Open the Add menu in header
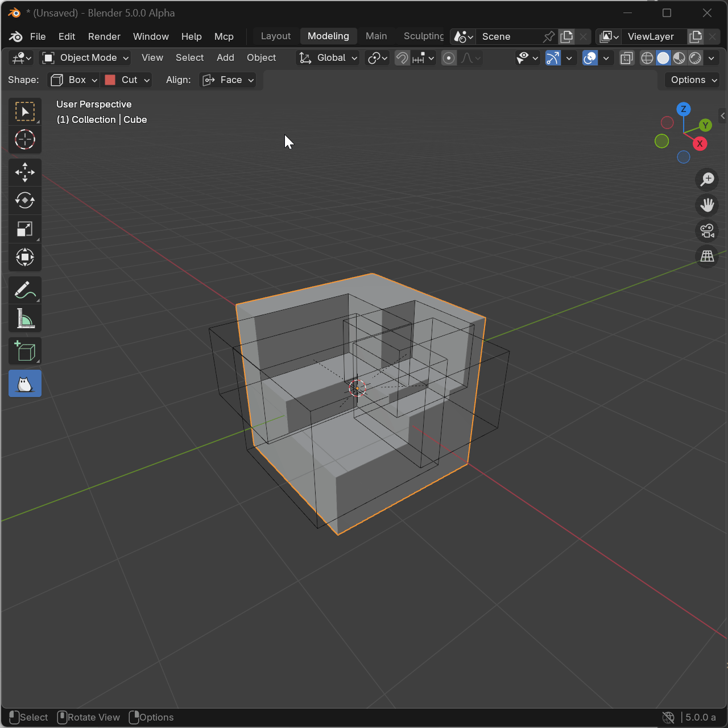 click(225, 58)
